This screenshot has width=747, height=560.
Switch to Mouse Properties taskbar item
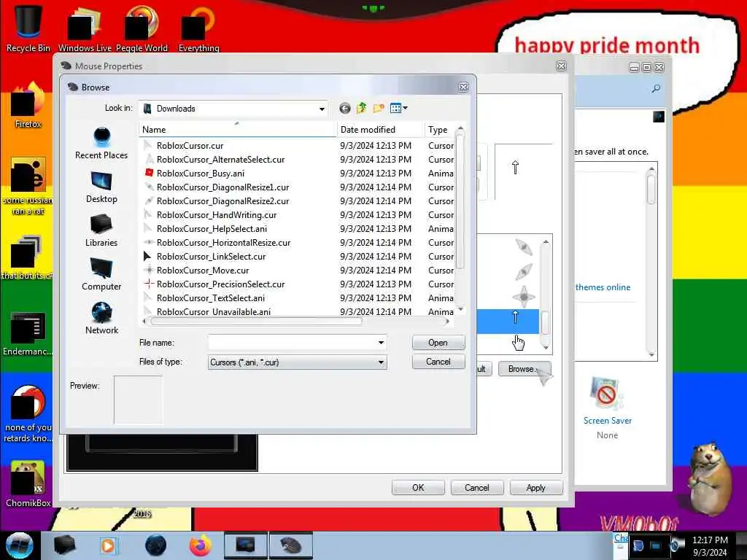pyautogui.click(x=291, y=545)
